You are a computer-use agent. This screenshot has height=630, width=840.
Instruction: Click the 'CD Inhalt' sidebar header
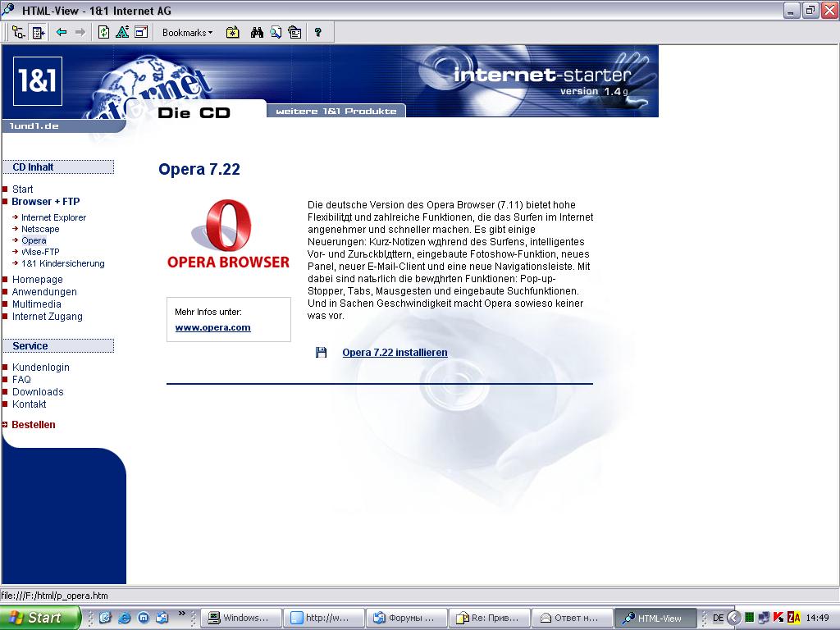pos(58,167)
